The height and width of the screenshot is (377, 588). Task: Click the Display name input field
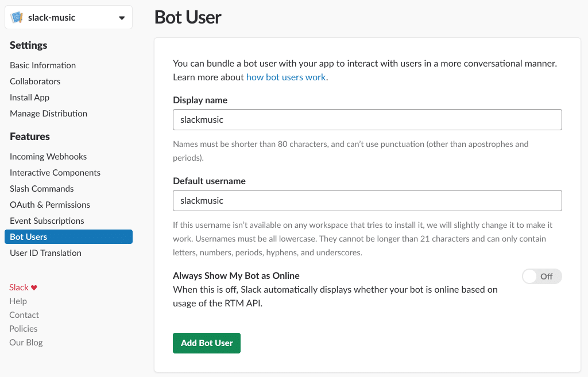coord(367,119)
